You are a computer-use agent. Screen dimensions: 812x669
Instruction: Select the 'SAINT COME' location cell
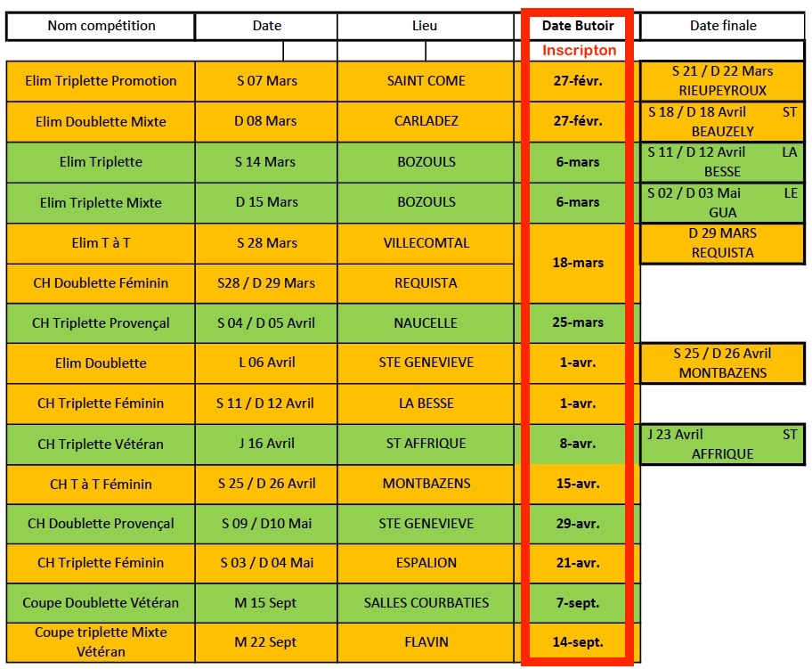coord(426,81)
